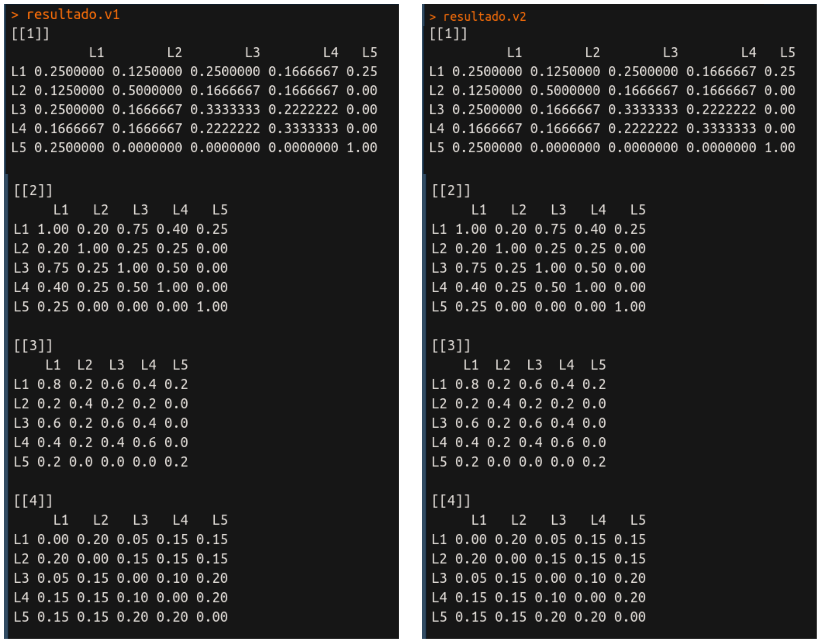Click L5 column header in right first matrix

(787, 52)
